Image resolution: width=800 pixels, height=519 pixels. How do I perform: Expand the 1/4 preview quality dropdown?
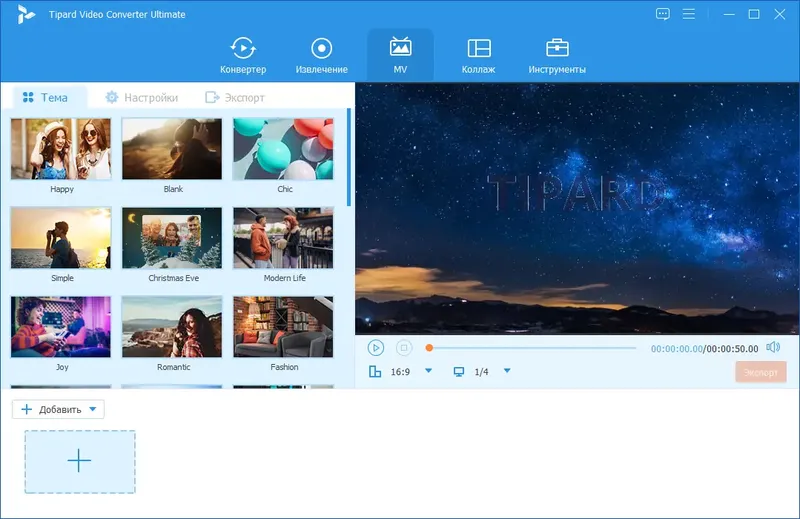(x=507, y=371)
